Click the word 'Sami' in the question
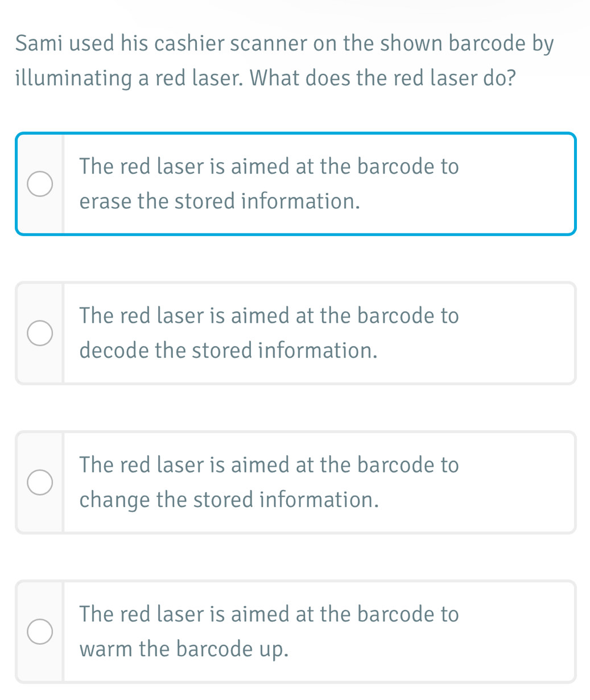The width and height of the screenshot is (590, 700). point(38,44)
